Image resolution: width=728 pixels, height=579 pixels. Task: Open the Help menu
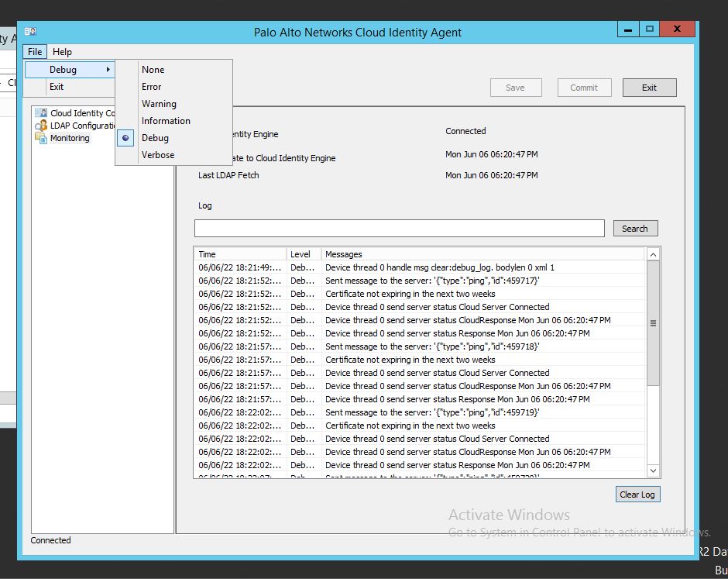(62, 52)
